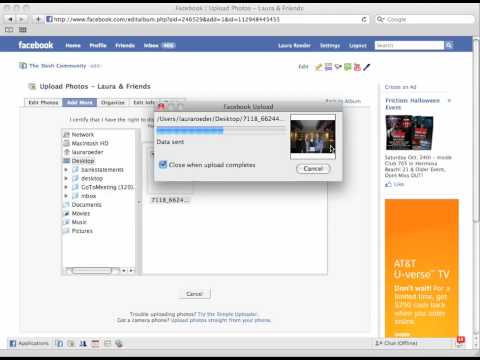Click the Facebook shortcut in bottom bar
Viewport: 480px width, 360px height.
59,343
